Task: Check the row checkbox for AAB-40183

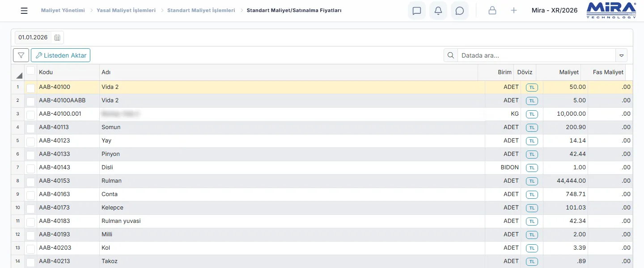Action: [x=30, y=222]
